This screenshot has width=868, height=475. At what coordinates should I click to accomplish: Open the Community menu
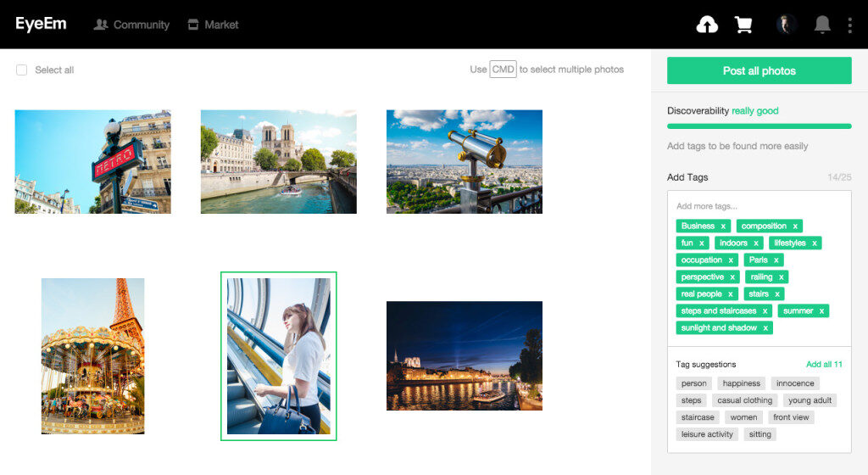pyautogui.click(x=131, y=25)
